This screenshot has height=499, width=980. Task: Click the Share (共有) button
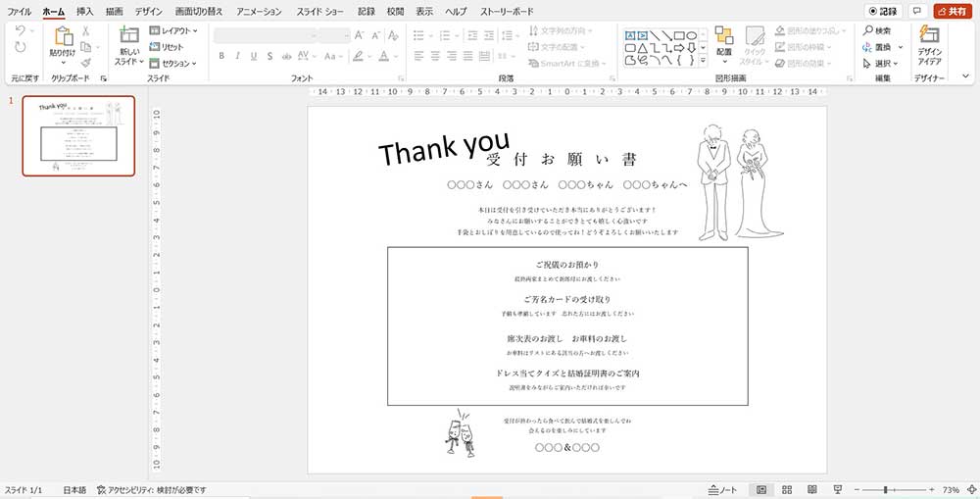953,11
